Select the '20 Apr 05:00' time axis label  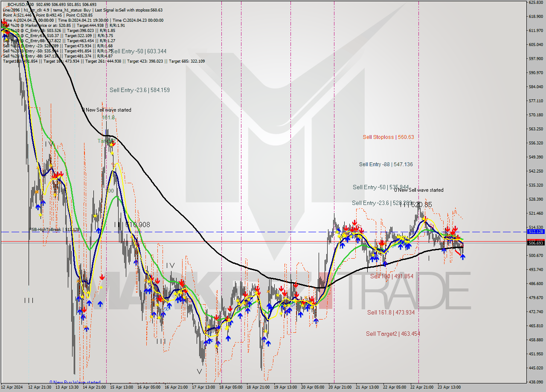click(x=313, y=387)
